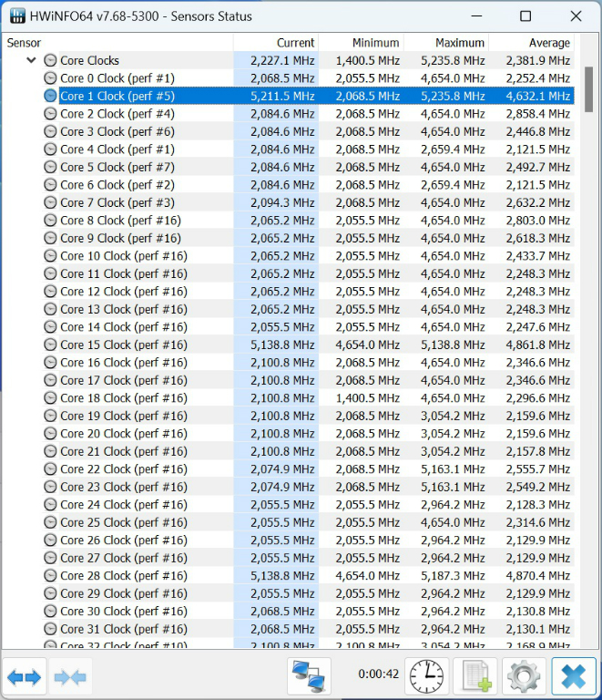This screenshot has width=602, height=700.
Task: Select Core 21 Clock (perf #16) row label
Action: click(x=124, y=451)
